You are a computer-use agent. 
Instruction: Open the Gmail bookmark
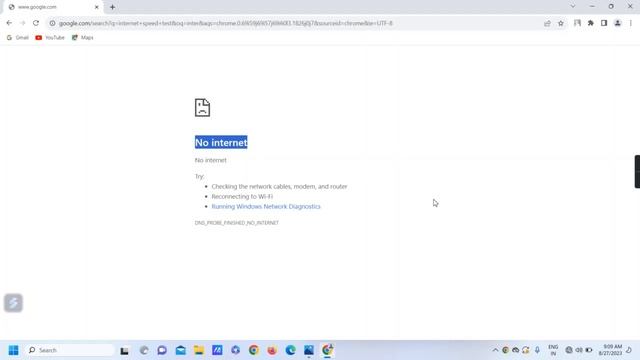tap(18, 38)
